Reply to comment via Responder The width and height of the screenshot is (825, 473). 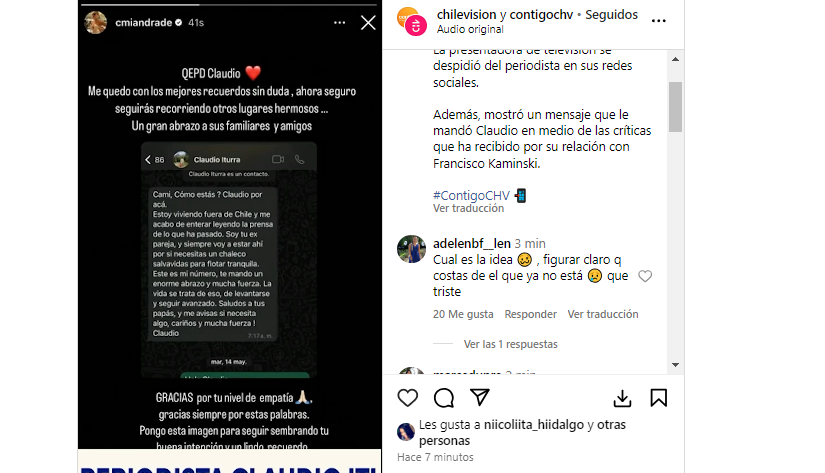coord(530,314)
